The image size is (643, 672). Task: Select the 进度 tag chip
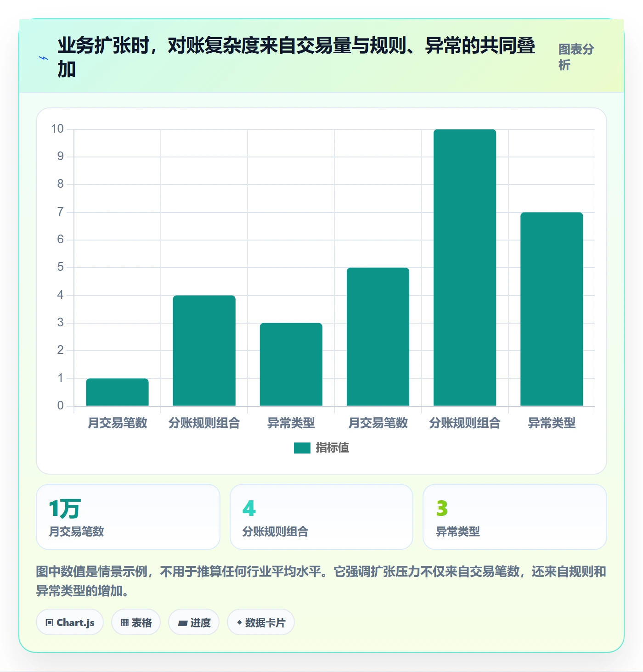coord(194,622)
